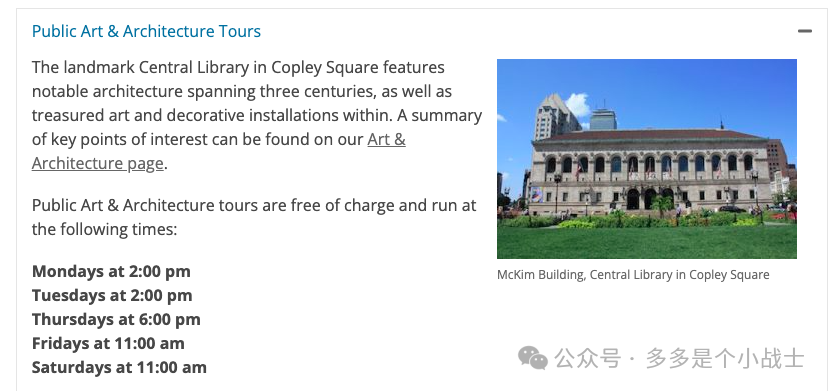Click the text line "the following times:"
The height and width of the screenshot is (391, 831).
104,229
